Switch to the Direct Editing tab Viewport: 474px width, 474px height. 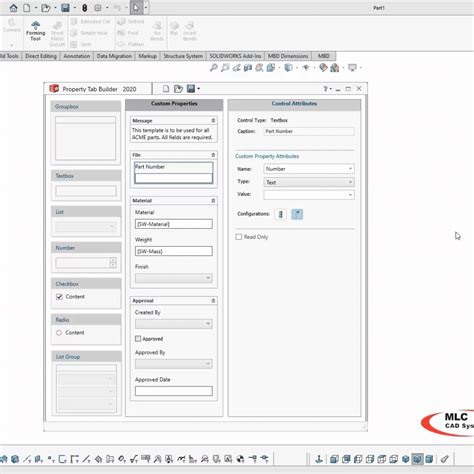(x=41, y=56)
